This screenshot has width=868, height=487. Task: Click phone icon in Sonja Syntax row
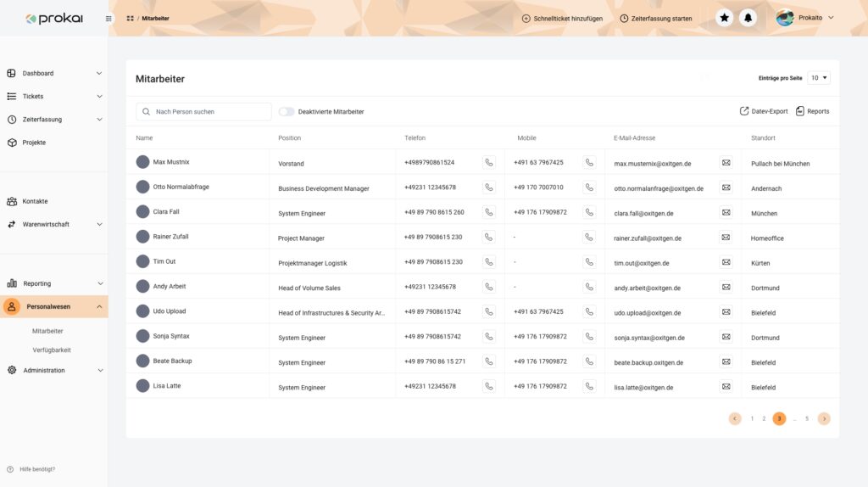tap(488, 337)
